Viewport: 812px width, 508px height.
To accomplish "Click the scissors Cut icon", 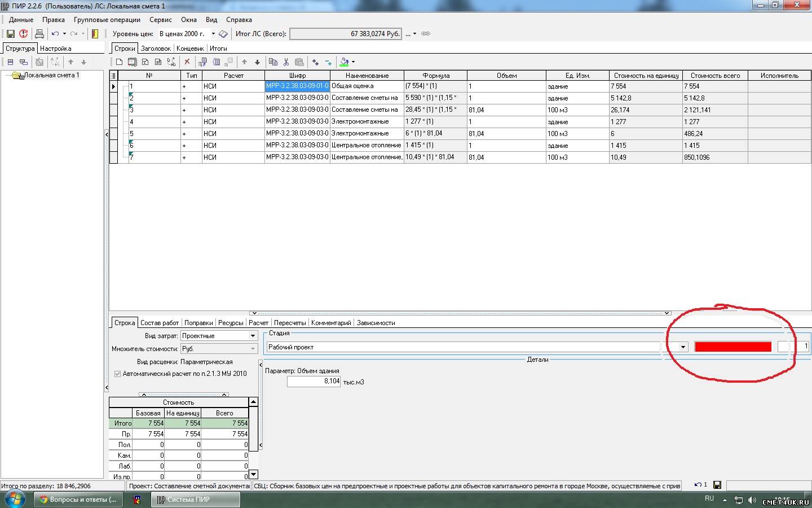I will (286, 62).
